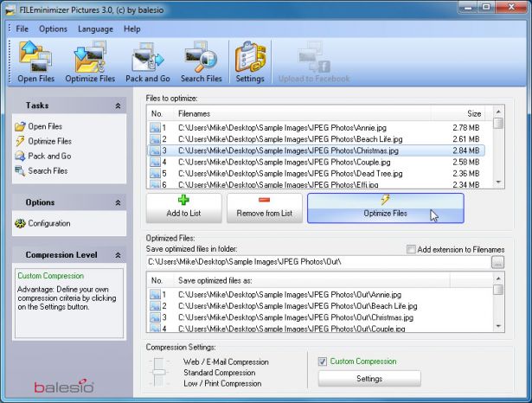Click image icon of row 1 Annie.jpg

tap(155, 128)
